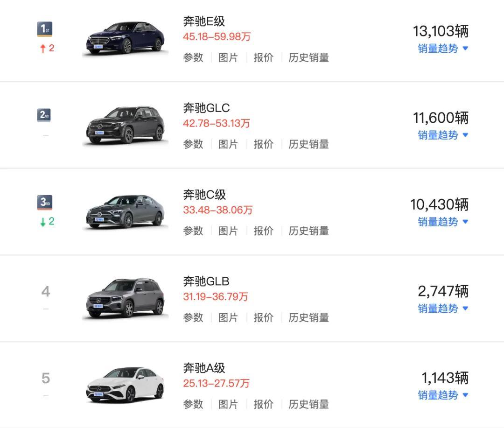View 图片 for 奔驰GLC
Screen dimensions: 504x428
228,144
